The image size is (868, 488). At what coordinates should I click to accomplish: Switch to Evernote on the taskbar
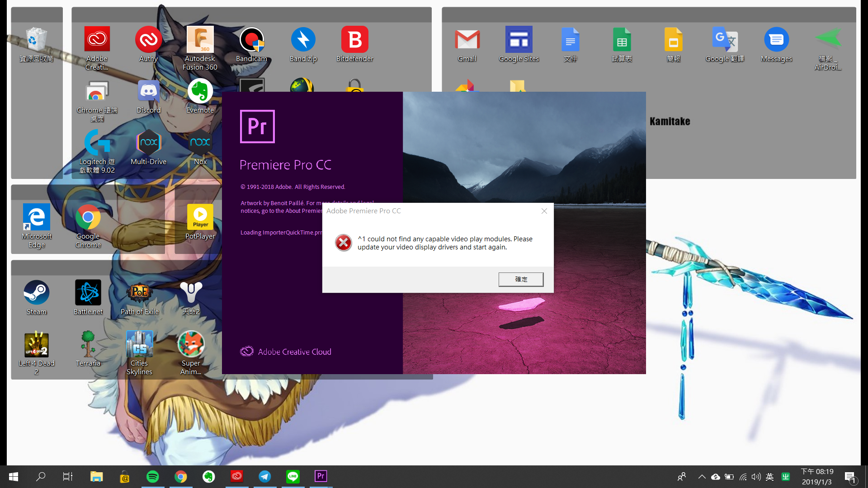[x=209, y=476]
